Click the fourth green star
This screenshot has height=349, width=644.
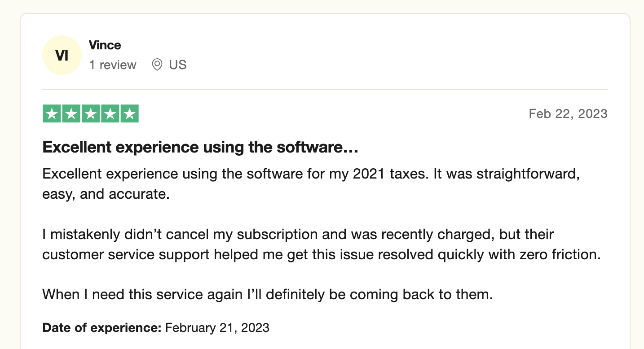coord(110,114)
